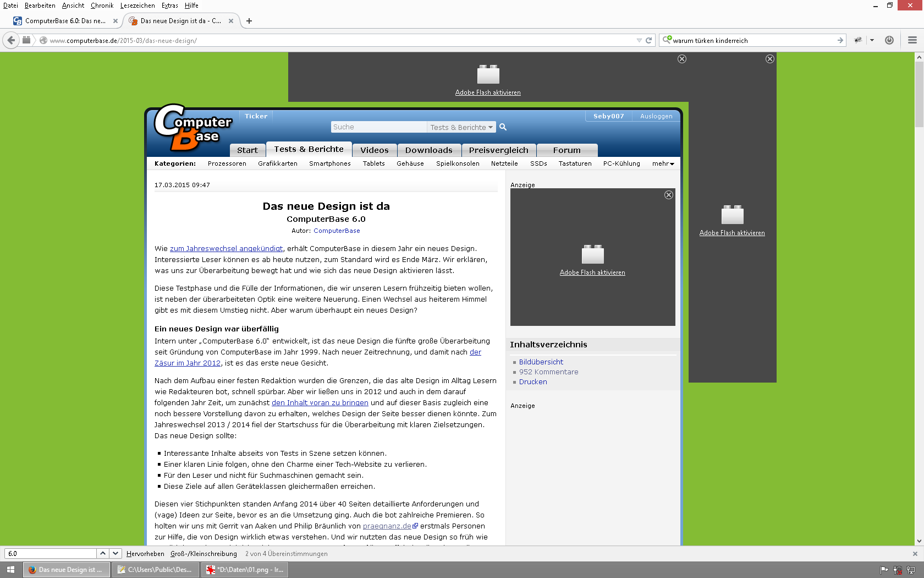
Task: Close the top banner ad
Action: pyautogui.click(x=682, y=59)
